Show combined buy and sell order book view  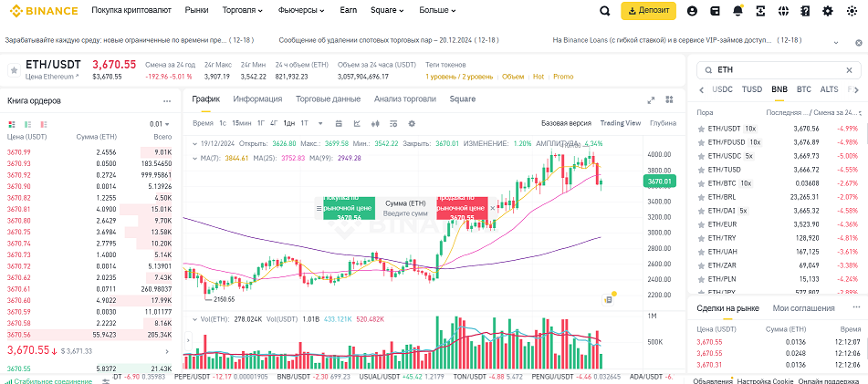coord(11,124)
